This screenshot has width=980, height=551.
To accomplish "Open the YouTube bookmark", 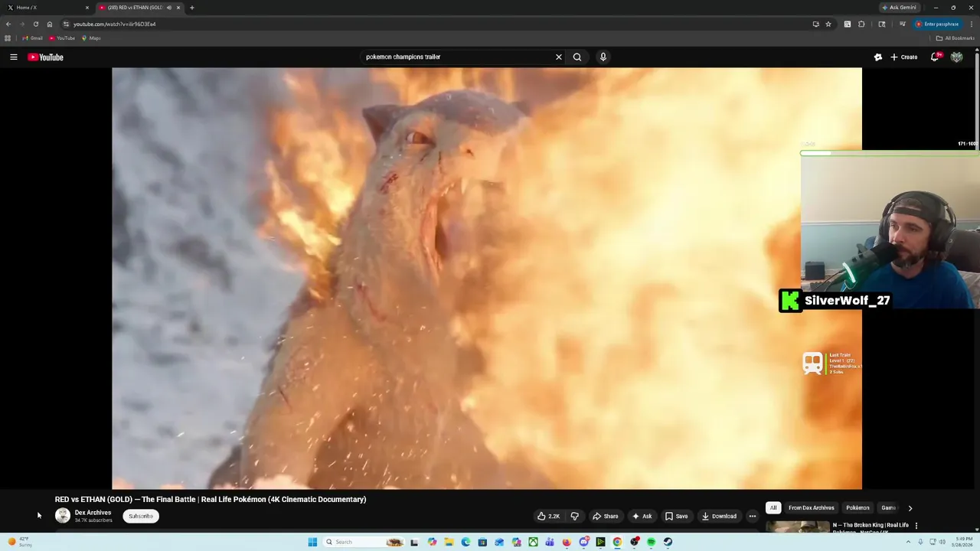I will [x=62, y=38].
